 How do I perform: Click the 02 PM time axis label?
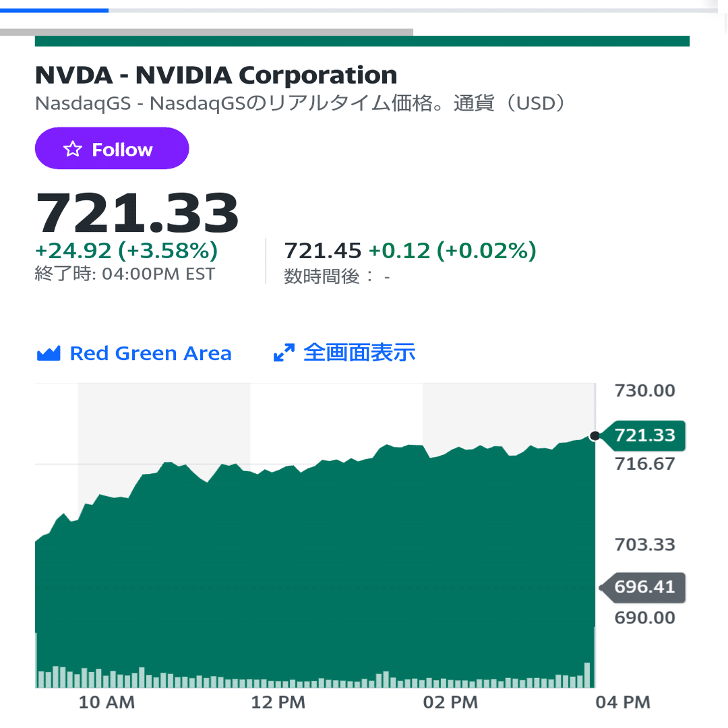450,702
